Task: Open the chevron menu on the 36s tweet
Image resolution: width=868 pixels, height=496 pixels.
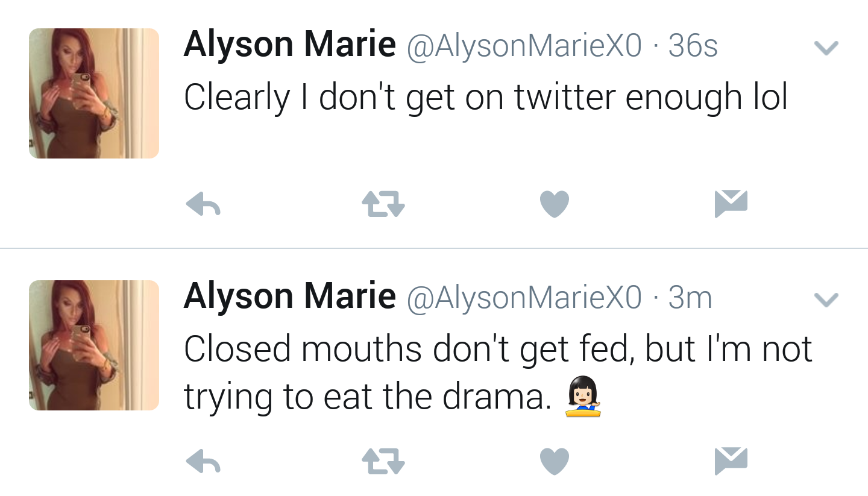Action: pos(826,48)
